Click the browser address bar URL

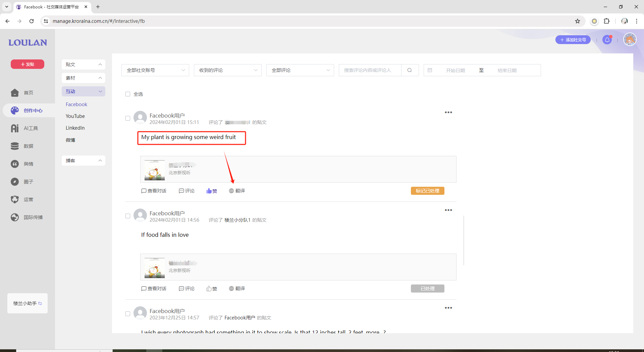(x=99, y=21)
